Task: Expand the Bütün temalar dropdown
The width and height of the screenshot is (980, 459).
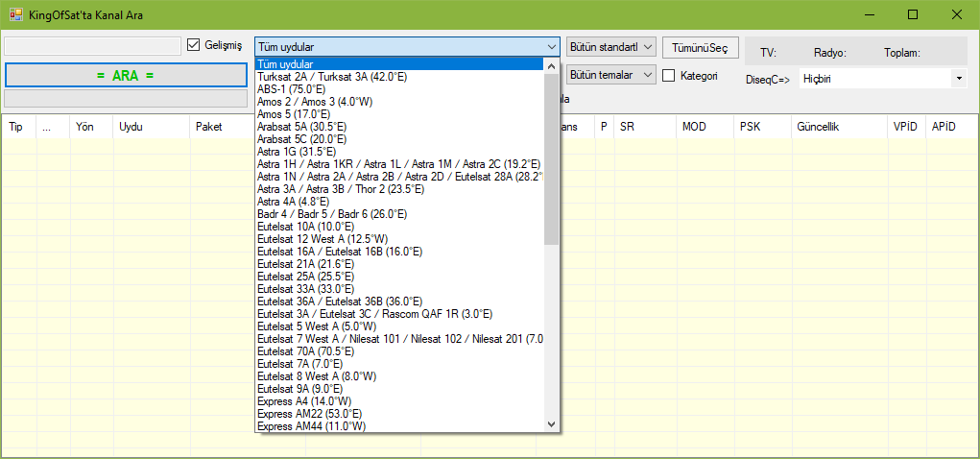Action: pyautogui.click(x=610, y=74)
